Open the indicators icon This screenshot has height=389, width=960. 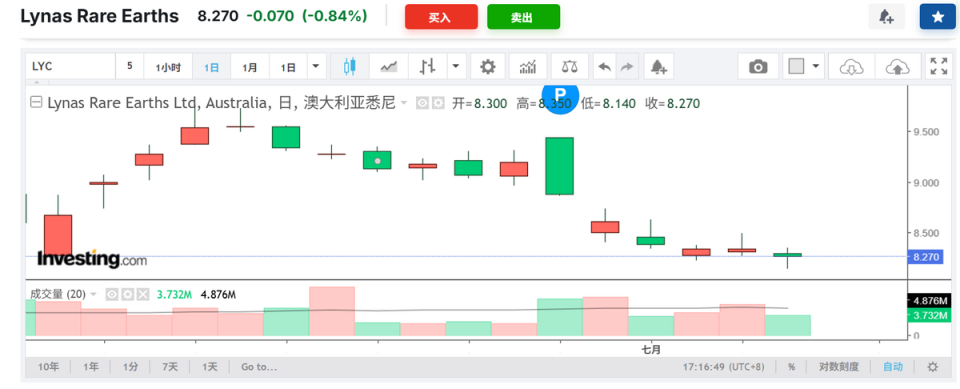[x=528, y=66]
